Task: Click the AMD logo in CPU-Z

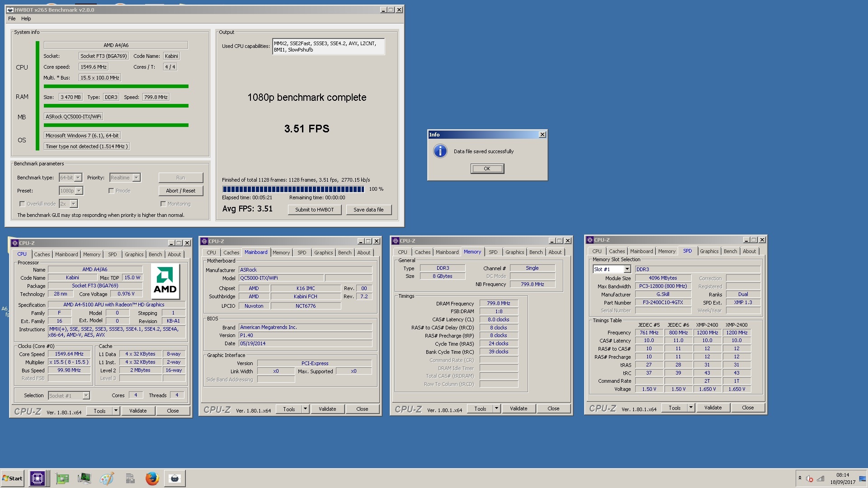Action: pyautogui.click(x=165, y=282)
